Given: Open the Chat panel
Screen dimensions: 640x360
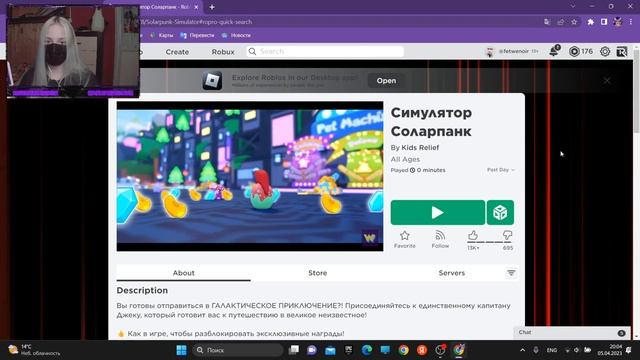Looking at the screenshot, I should tap(571, 333).
